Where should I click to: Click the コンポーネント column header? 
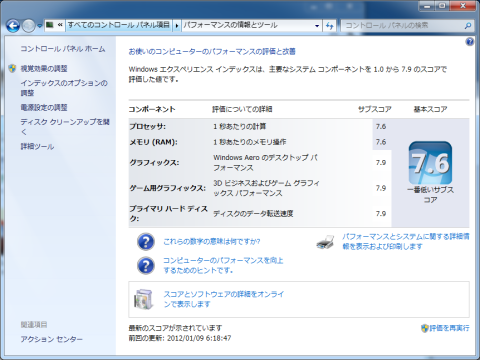point(152,109)
